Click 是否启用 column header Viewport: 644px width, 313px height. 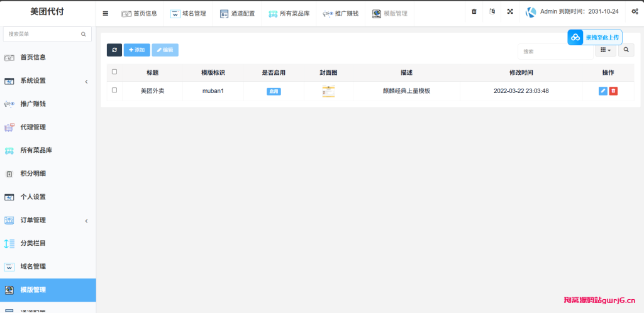tap(274, 73)
